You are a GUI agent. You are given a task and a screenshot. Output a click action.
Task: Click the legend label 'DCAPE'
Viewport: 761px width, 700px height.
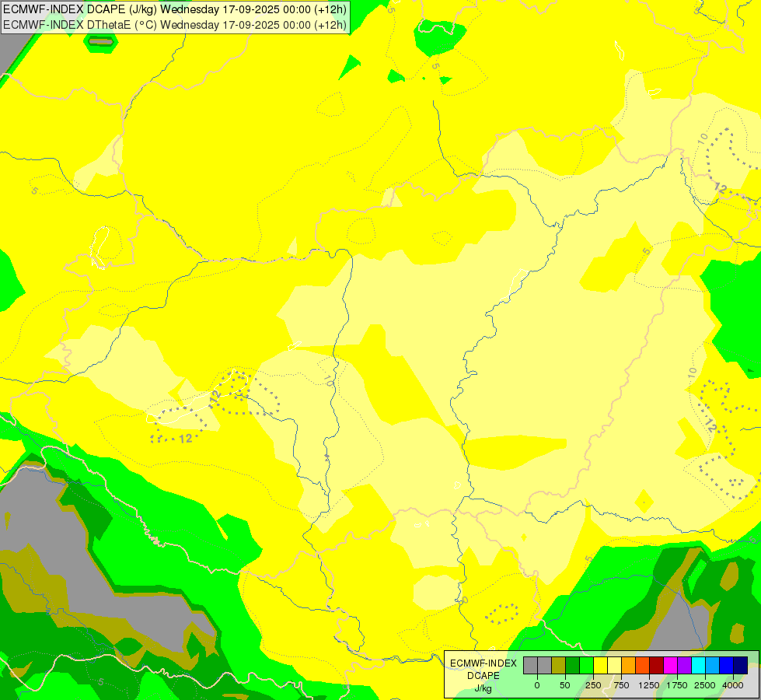[x=483, y=676]
